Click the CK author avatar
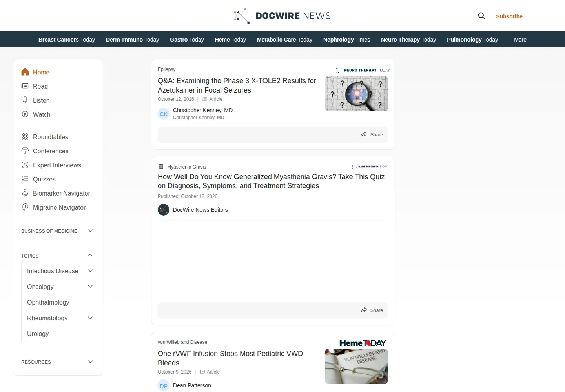This screenshot has width=565, height=392. 164,114
